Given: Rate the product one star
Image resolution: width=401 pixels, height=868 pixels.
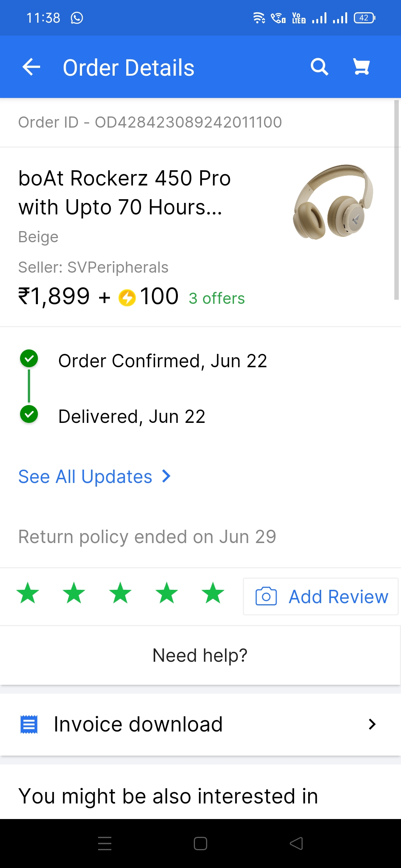Looking at the screenshot, I should (x=28, y=593).
